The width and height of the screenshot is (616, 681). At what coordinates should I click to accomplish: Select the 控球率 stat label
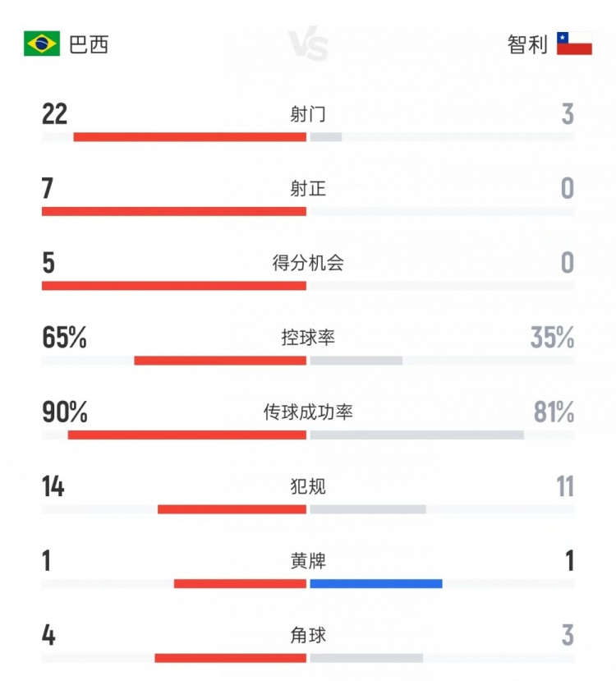(308, 338)
